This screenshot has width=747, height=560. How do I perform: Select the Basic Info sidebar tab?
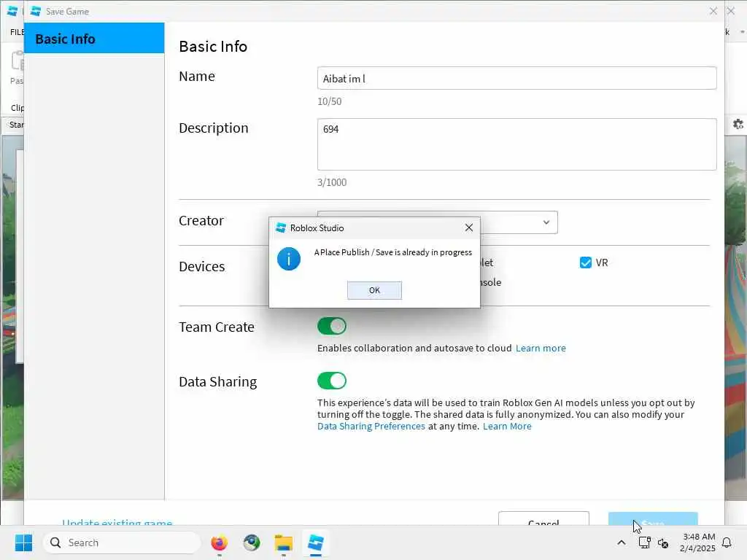coord(94,39)
